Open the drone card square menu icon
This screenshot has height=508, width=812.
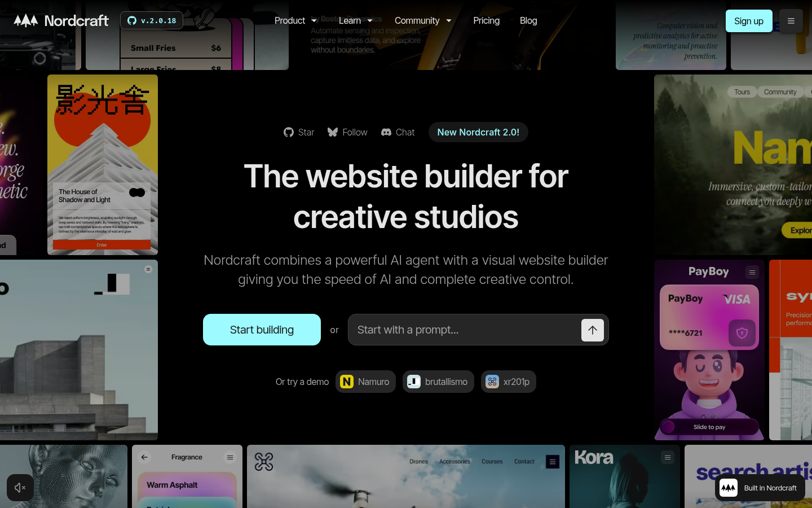[553, 462]
